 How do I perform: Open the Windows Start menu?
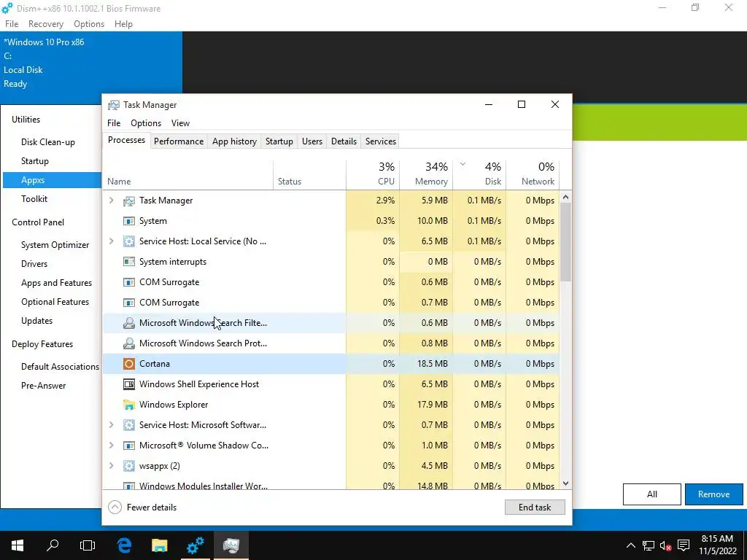(18, 545)
